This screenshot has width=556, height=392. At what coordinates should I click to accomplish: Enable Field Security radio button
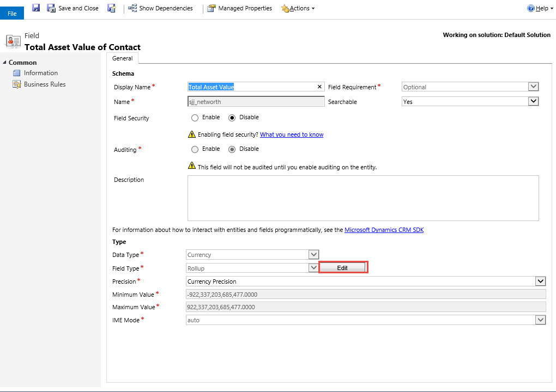[x=195, y=118]
